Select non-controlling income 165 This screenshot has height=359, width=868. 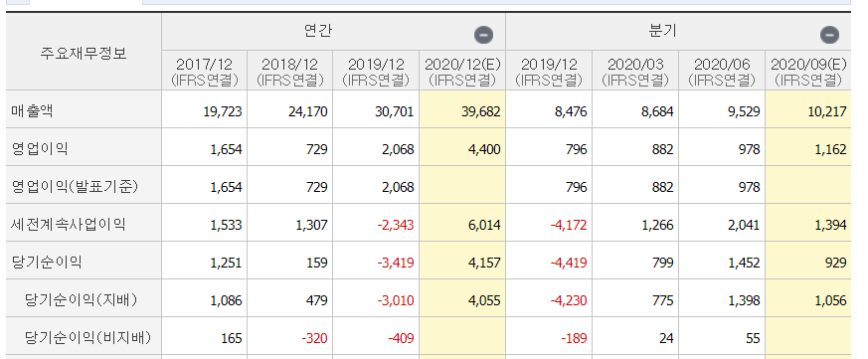232,338
